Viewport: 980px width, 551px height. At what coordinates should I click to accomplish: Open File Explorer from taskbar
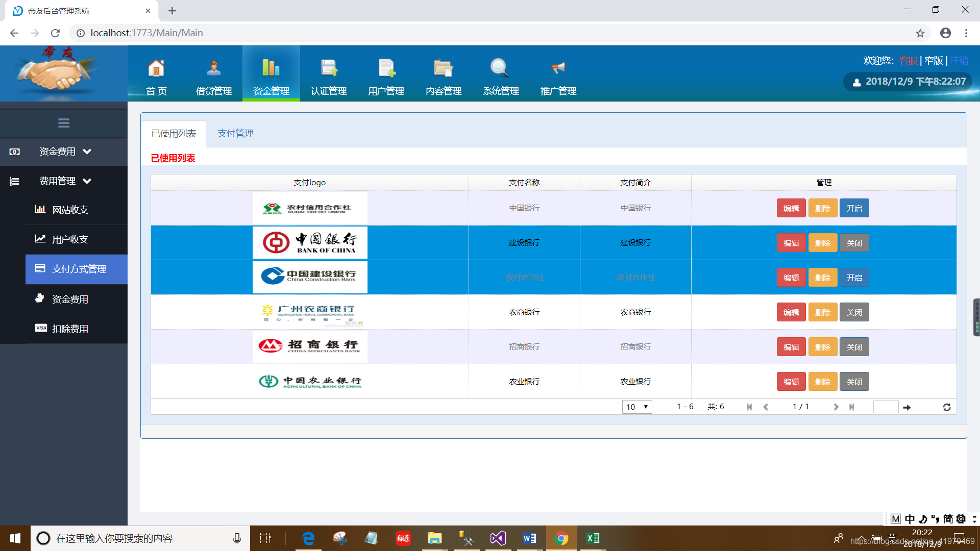point(434,538)
